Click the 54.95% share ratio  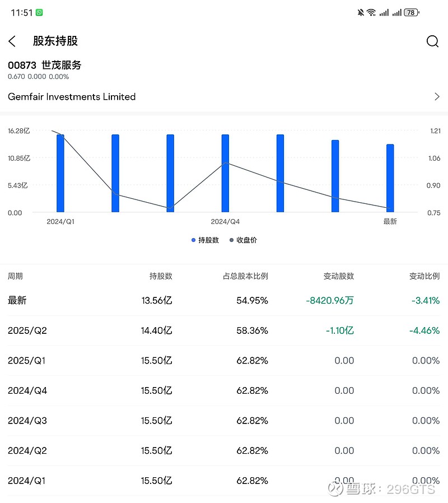(x=252, y=300)
